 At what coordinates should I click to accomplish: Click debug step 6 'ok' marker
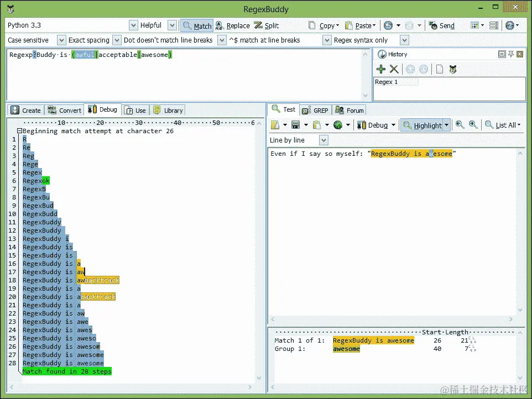(x=46, y=181)
